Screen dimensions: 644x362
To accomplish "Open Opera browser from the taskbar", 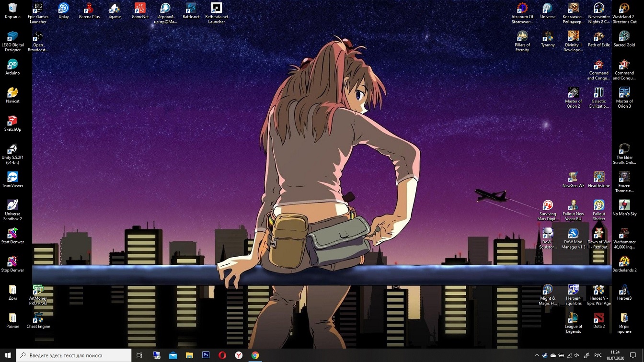I will click(x=222, y=355).
